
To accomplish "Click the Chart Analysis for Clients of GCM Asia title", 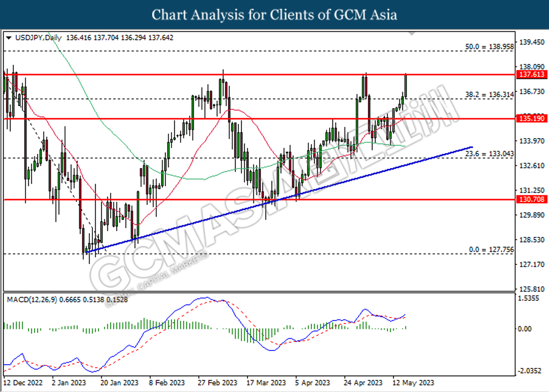I will [274, 15].
